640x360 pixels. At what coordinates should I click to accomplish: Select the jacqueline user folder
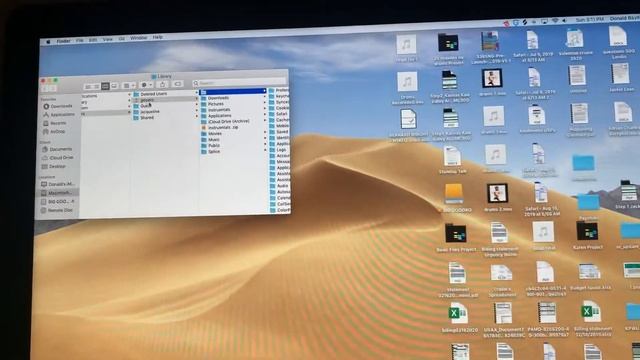point(146,111)
